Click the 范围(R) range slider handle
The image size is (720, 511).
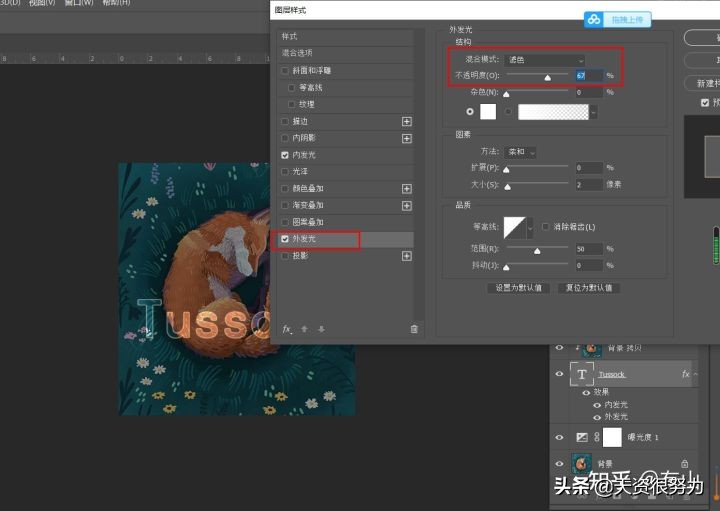point(537,251)
